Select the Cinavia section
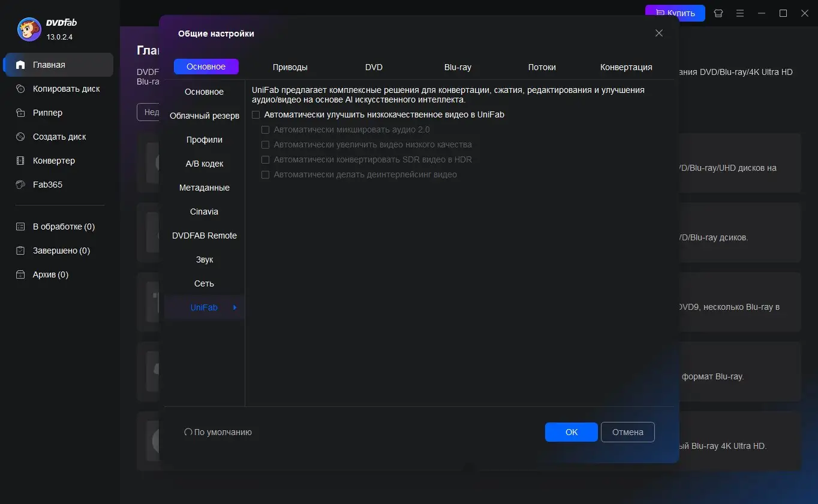 click(x=204, y=212)
